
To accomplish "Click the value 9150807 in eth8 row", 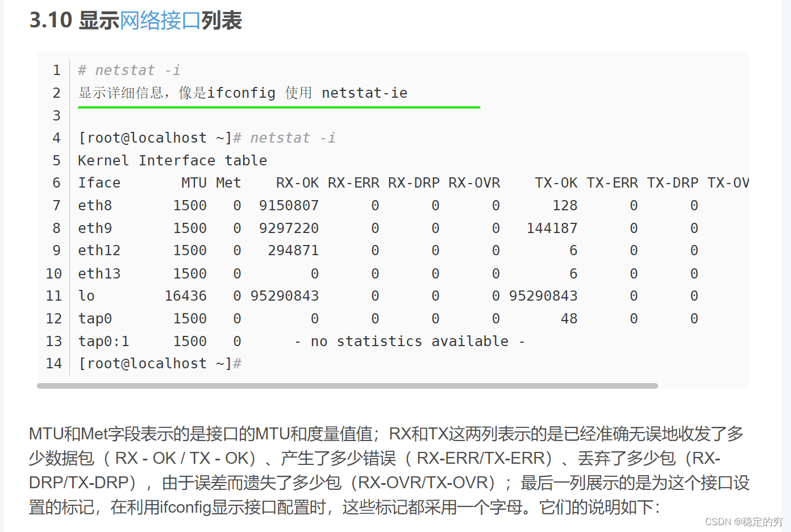I will tap(289, 205).
